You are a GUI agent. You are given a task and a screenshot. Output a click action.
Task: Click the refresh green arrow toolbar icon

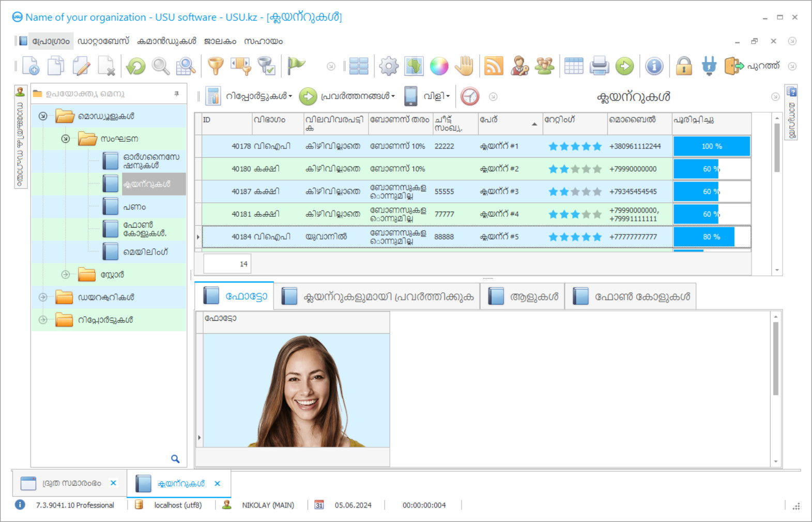click(x=136, y=66)
